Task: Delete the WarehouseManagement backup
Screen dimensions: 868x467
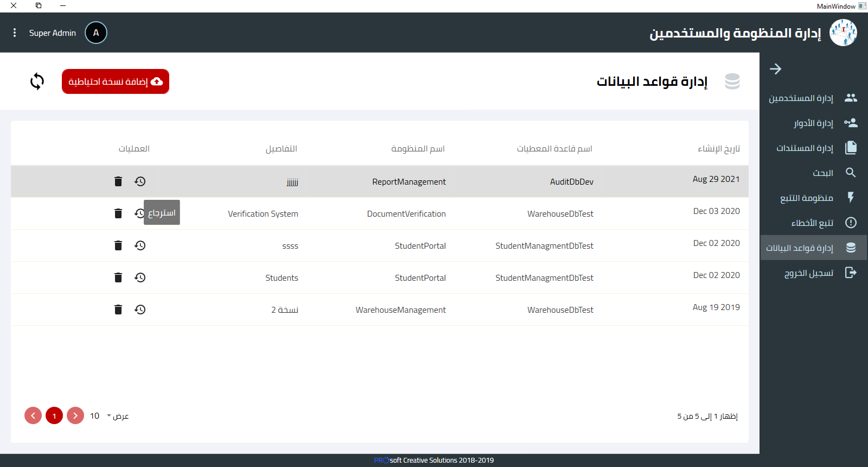Action: 118,310
